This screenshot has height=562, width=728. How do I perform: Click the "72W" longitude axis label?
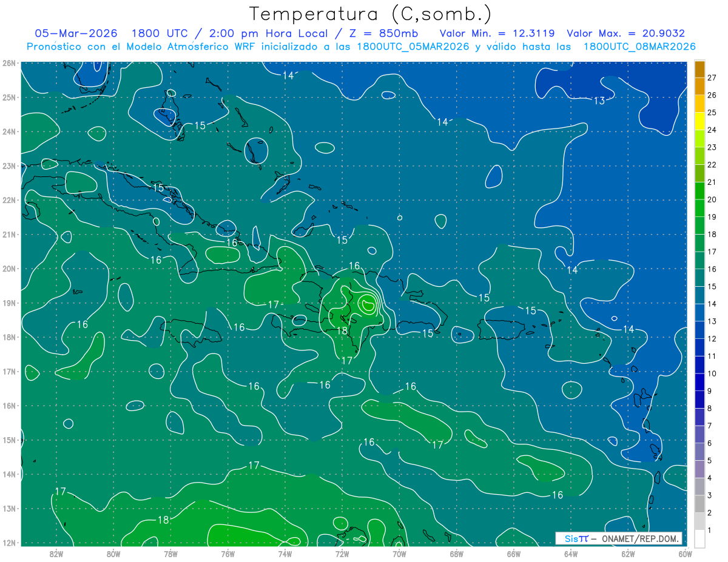coord(342,553)
